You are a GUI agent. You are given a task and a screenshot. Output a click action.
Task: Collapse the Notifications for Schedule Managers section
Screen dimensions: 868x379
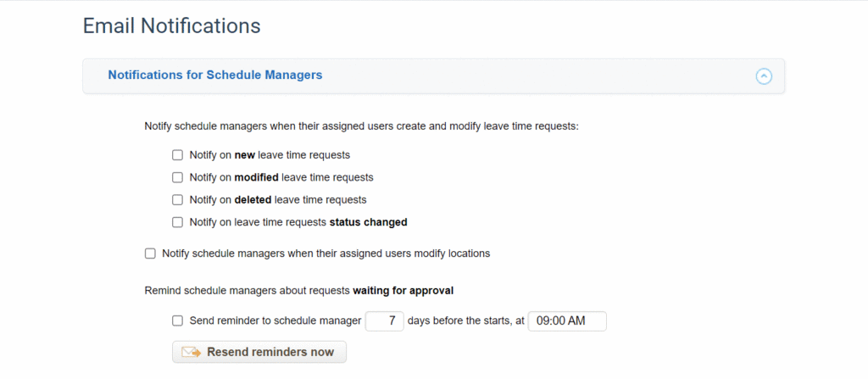tap(764, 76)
